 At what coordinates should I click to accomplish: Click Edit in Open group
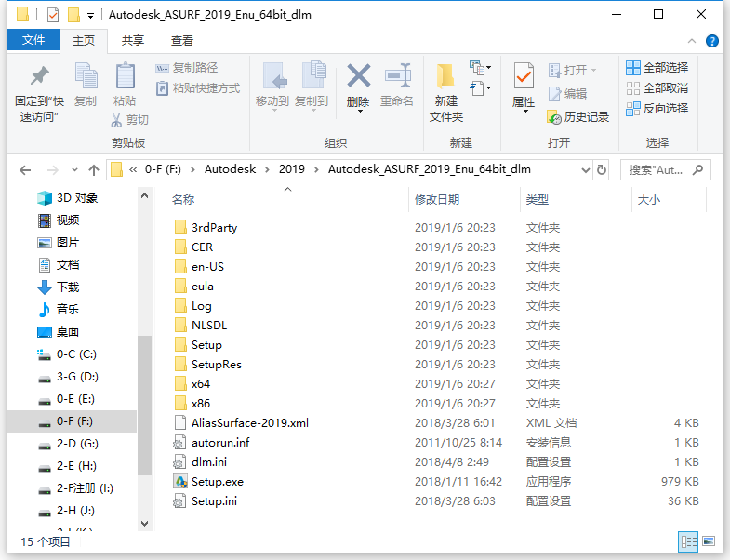(x=567, y=94)
